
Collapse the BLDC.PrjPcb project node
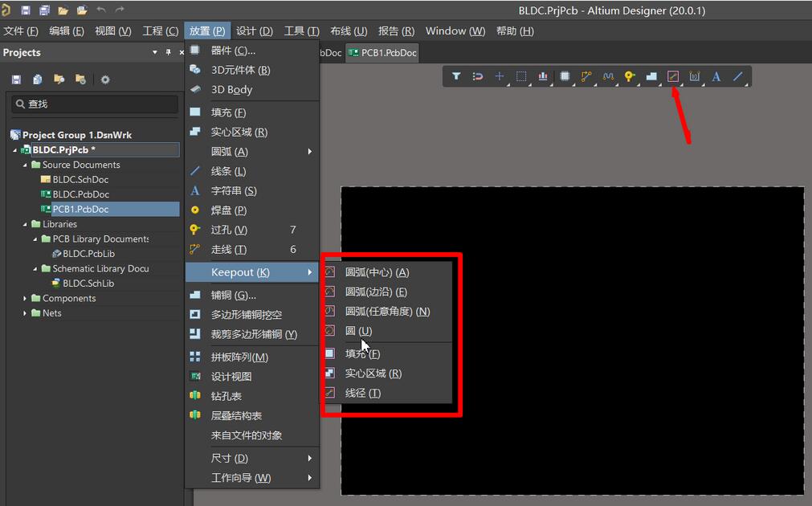pyautogui.click(x=14, y=150)
